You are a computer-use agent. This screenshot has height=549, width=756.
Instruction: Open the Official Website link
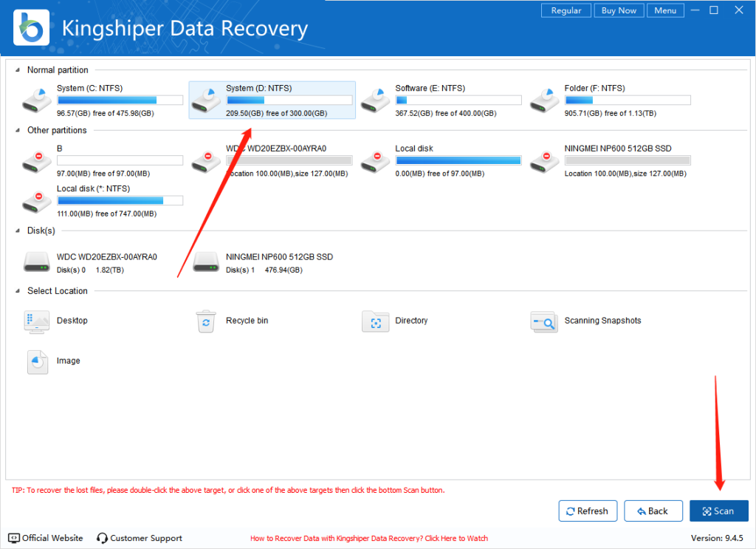point(52,538)
